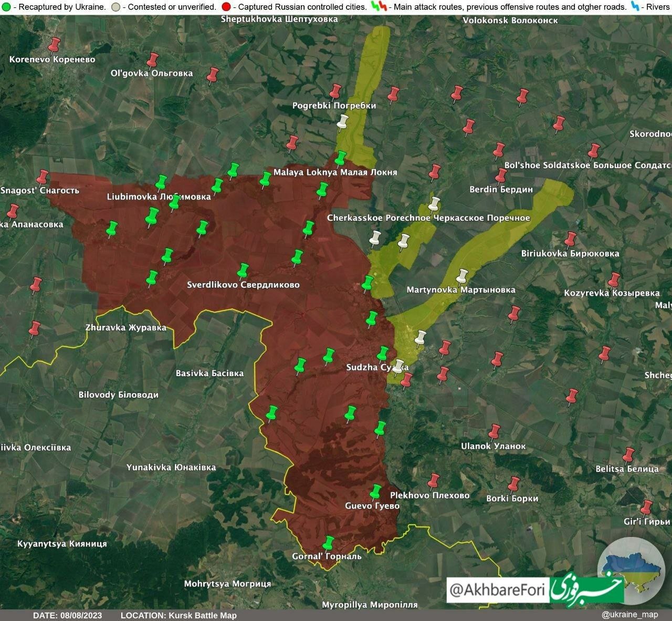Select the white pin above Cherkasskoe Porechnoe
This screenshot has height=621, width=672.
(x=434, y=203)
